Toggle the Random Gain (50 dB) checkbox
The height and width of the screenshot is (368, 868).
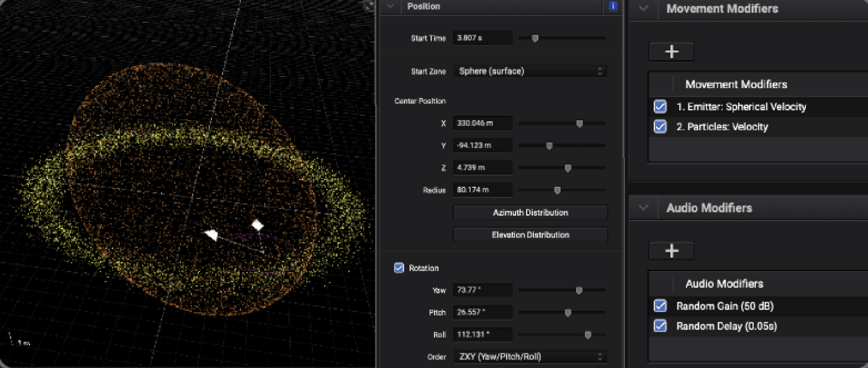660,306
